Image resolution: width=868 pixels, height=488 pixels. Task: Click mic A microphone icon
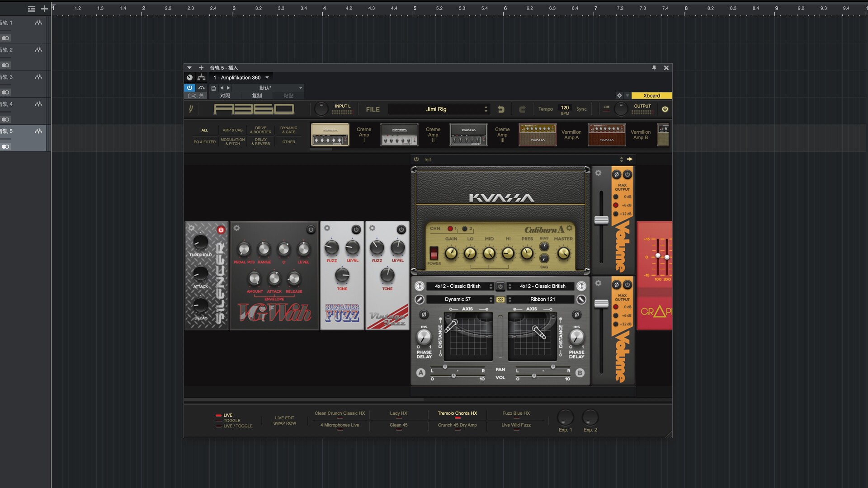(x=420, y=299)
